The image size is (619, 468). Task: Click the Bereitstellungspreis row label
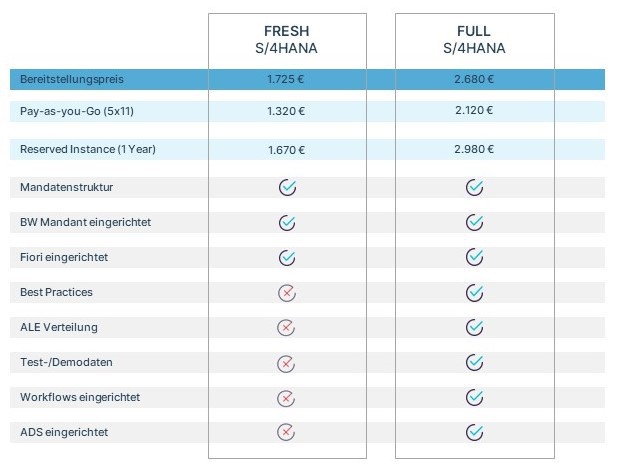pyautogui.click(x=72, y=79)
